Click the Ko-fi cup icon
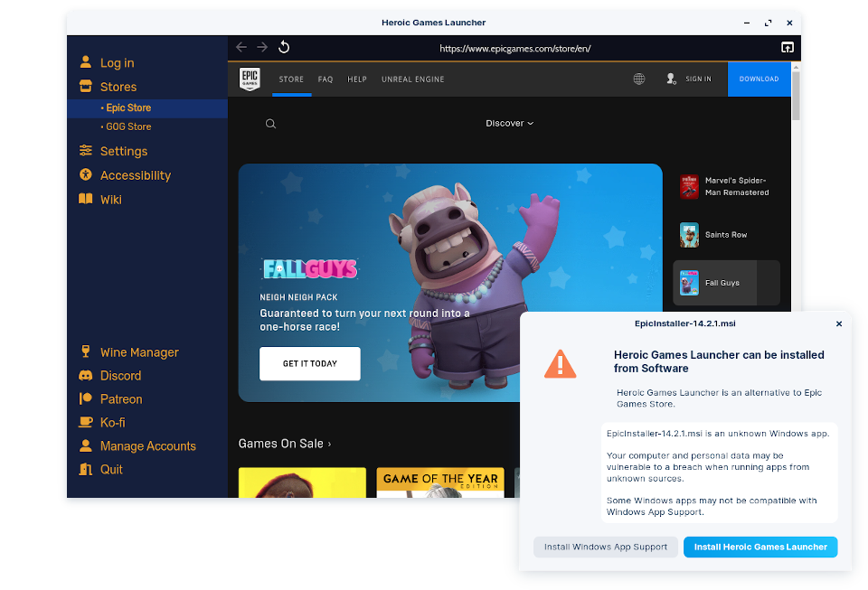Image resolution: width=868 pixels, height=590 pixels. tap(85, 422)
